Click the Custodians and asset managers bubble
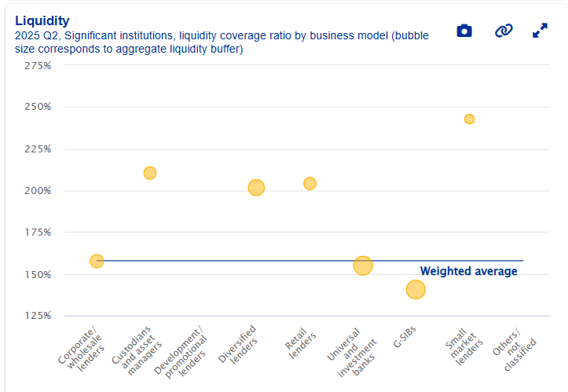The width and height of the screenshot is (568, 392). [150, 173]
